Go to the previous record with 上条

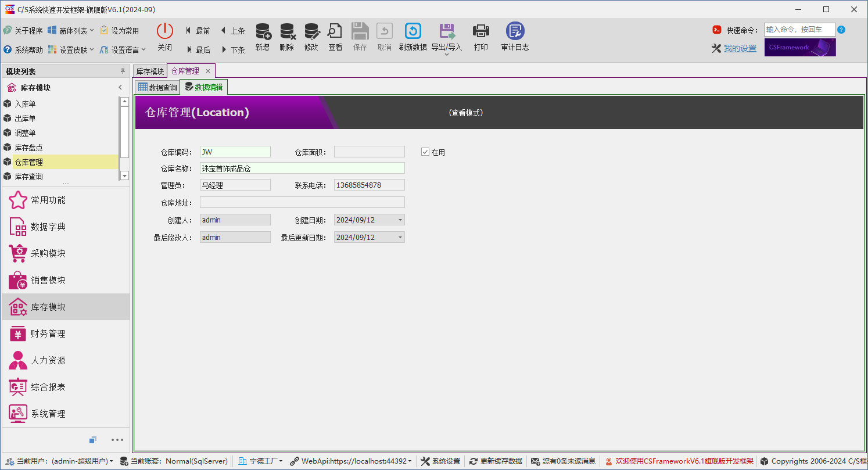click(233, 31)
